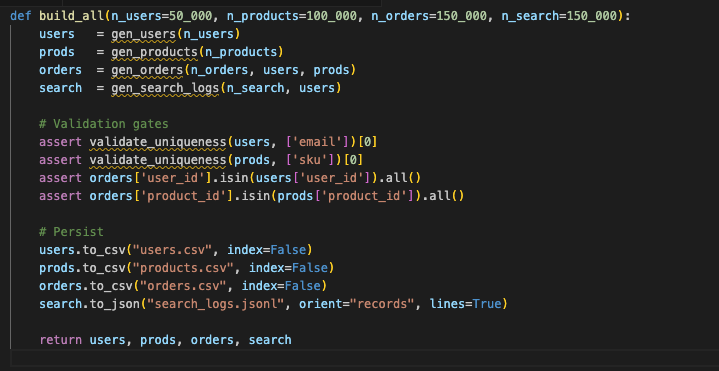Click the n_products=100_000 parameter
Screen dimensions: 719x371
tap(291, 16)
